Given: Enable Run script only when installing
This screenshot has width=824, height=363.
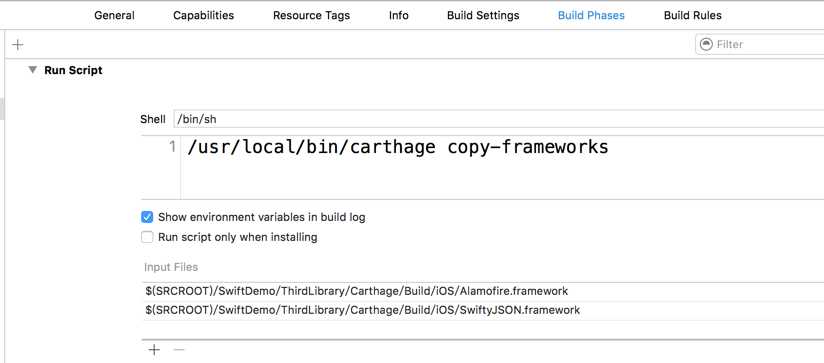Looking at the screenshot, I should (x=147, y=237).
